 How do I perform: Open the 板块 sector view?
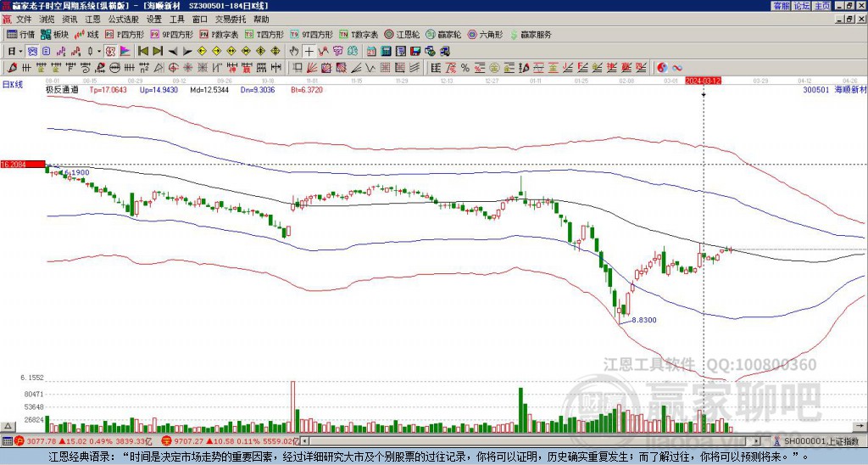(x=55, y=34)
